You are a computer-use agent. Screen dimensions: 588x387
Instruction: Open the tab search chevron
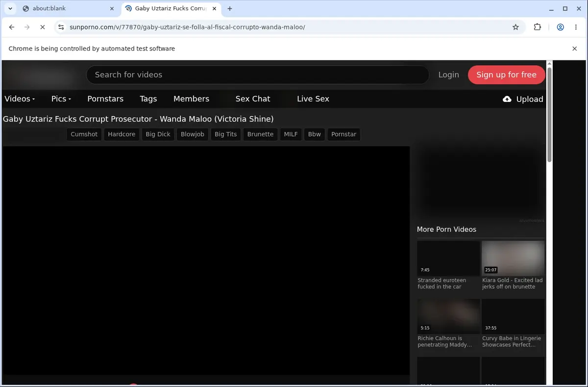tap(10, 8)
